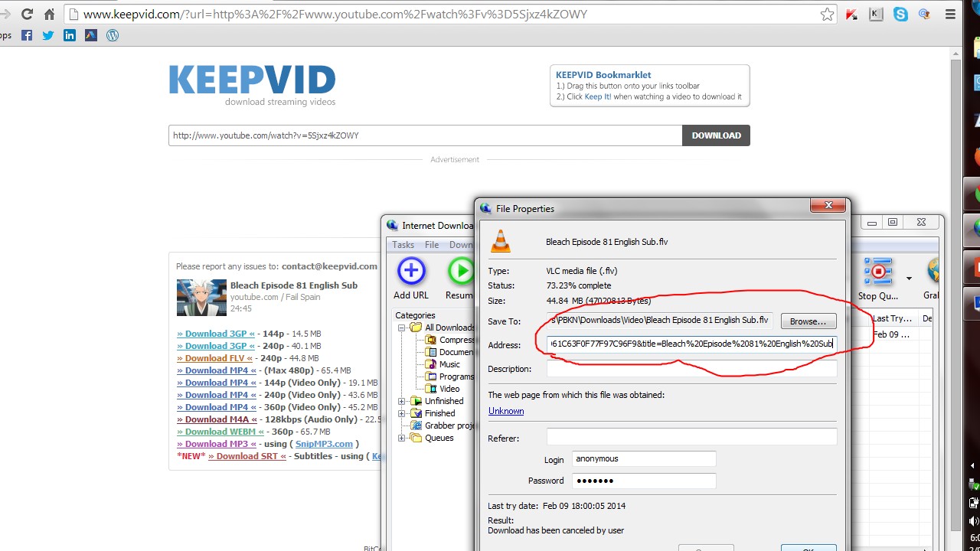Collapse the All Downloads tree node
The height and width of the screenshot is (551, 980).
pyautogui.click(x=402, y=328)
